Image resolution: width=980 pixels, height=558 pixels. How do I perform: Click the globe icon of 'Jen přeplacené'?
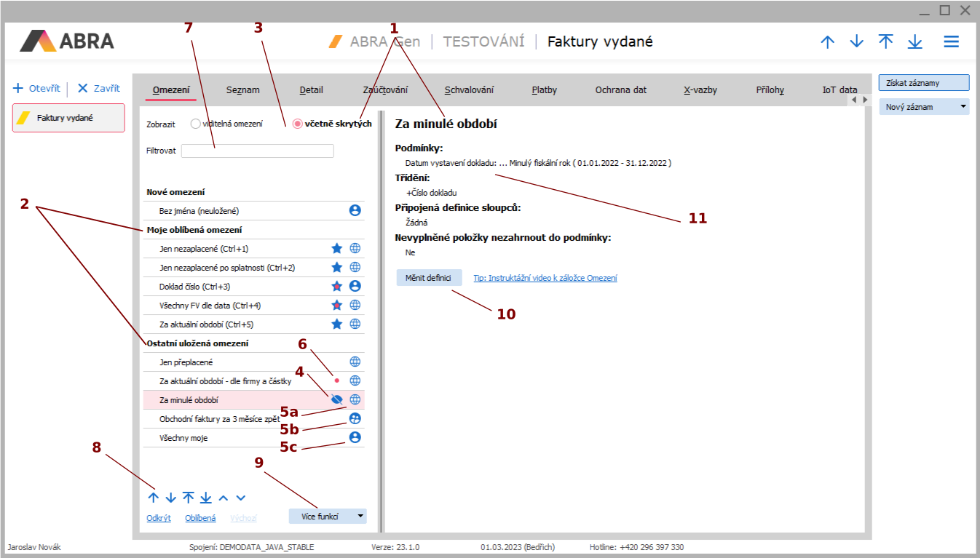tap(355, 362)
